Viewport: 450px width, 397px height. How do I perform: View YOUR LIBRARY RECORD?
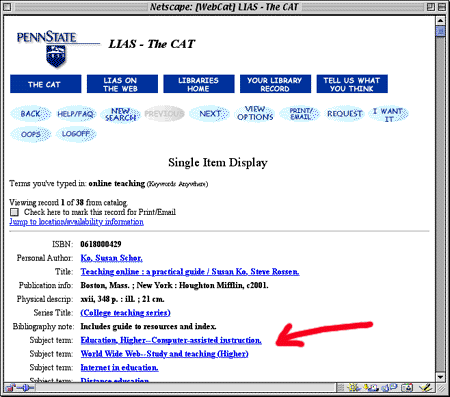coord(275,84)
